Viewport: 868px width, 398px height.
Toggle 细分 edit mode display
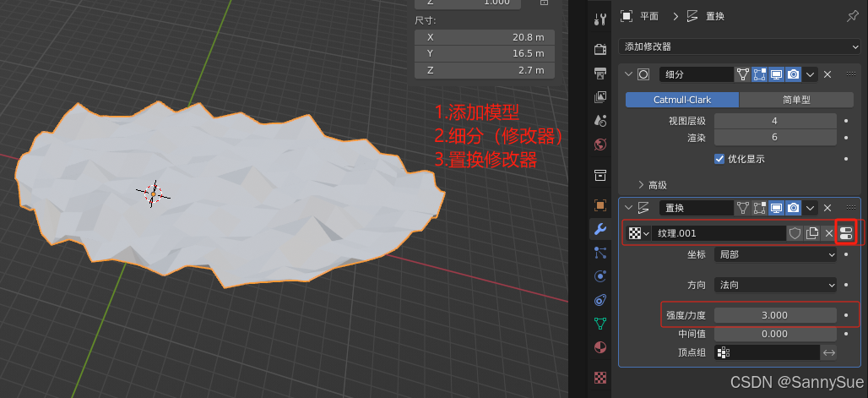tap(760, 74)
